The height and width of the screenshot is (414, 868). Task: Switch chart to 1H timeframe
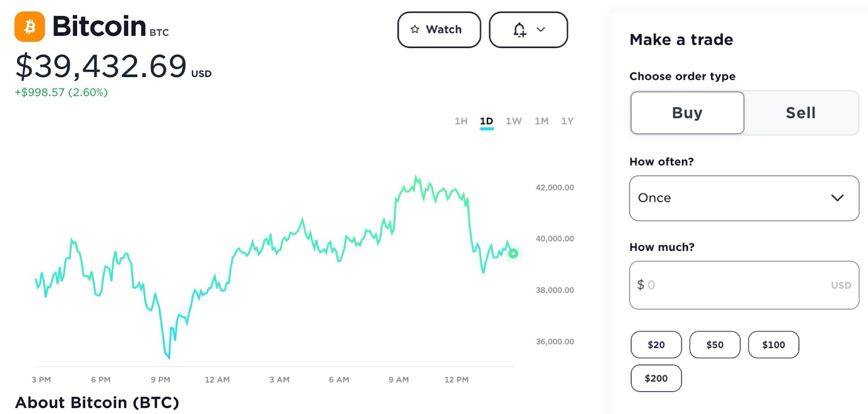461,121
